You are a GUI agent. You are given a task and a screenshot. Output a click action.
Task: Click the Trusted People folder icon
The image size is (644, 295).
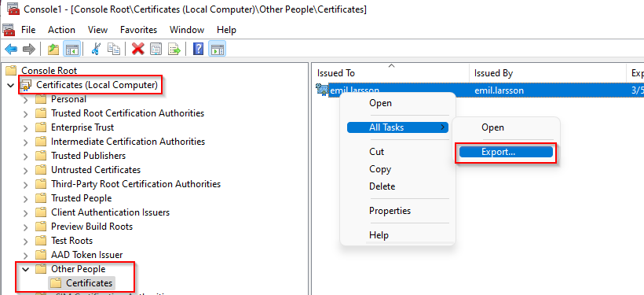point(41,198)
